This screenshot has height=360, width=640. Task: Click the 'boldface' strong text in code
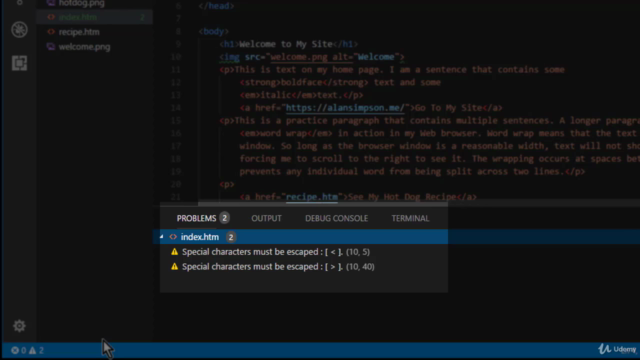301,82
